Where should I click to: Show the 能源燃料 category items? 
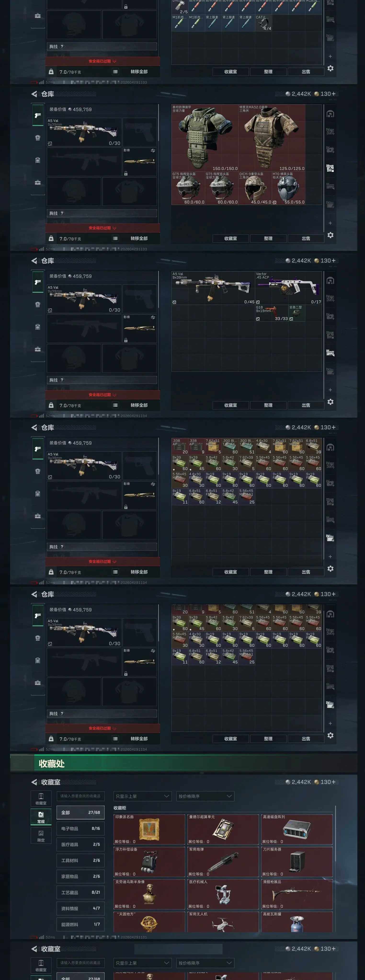81,924
